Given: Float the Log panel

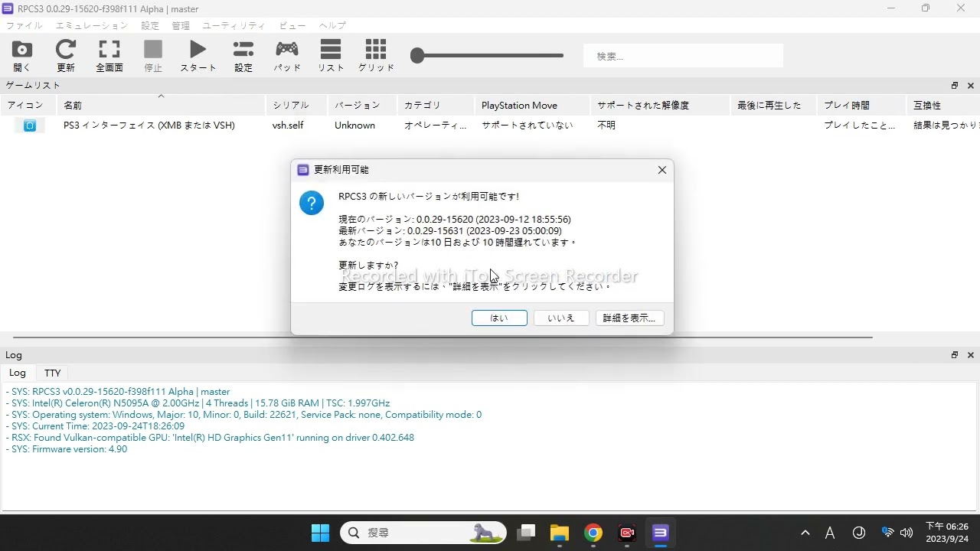Looking at the screenshot, I should [955, 355].
